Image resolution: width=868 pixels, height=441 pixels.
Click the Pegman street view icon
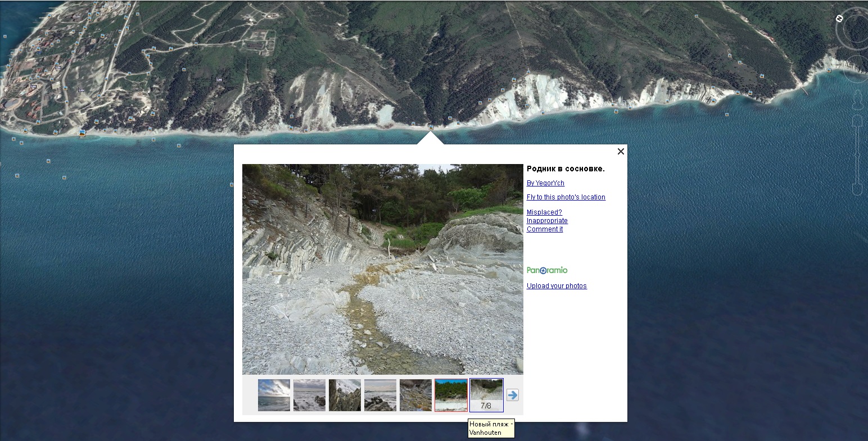tap(857, 101)
